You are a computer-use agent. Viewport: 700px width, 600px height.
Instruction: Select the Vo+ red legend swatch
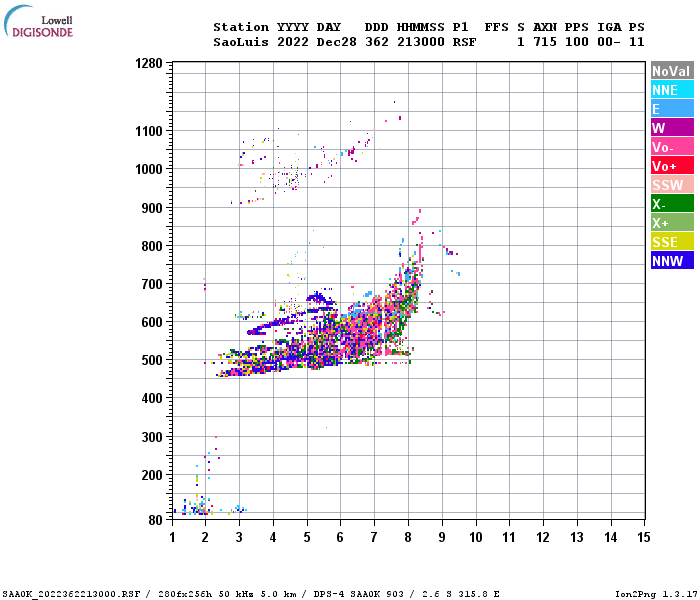[x=672, y=166]
